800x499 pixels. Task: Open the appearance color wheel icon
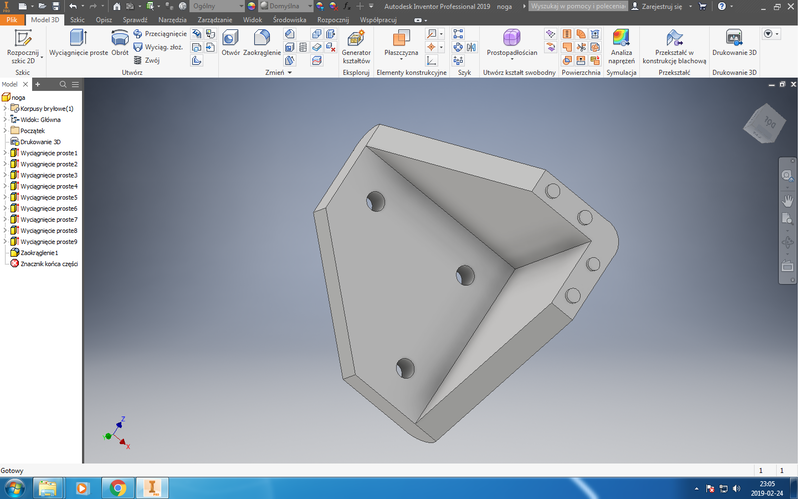tap(251, 6)
